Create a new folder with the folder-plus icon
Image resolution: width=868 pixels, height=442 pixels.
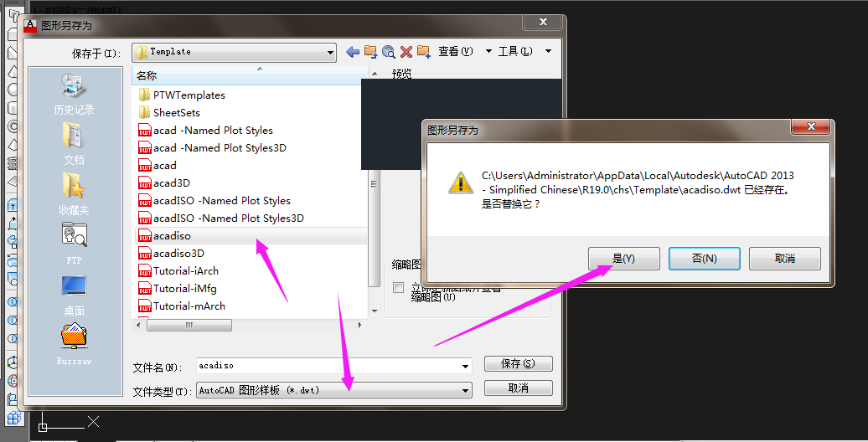[x=424, y=52]
